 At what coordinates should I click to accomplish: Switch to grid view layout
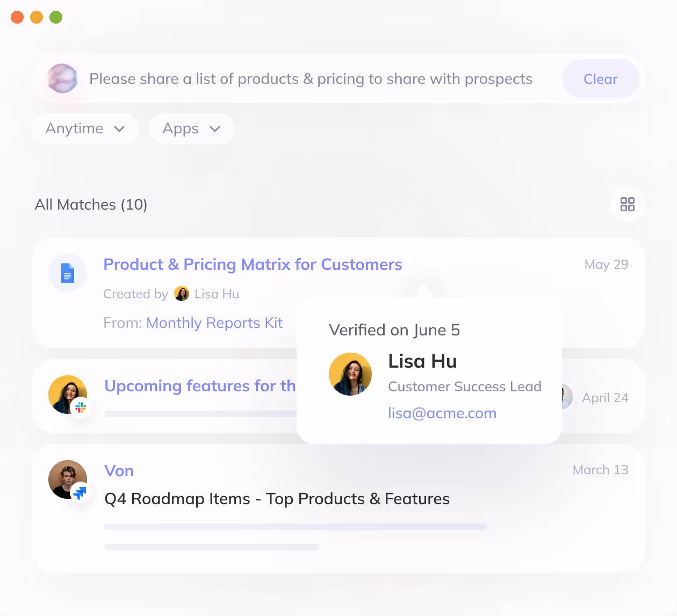coord(627,204)
